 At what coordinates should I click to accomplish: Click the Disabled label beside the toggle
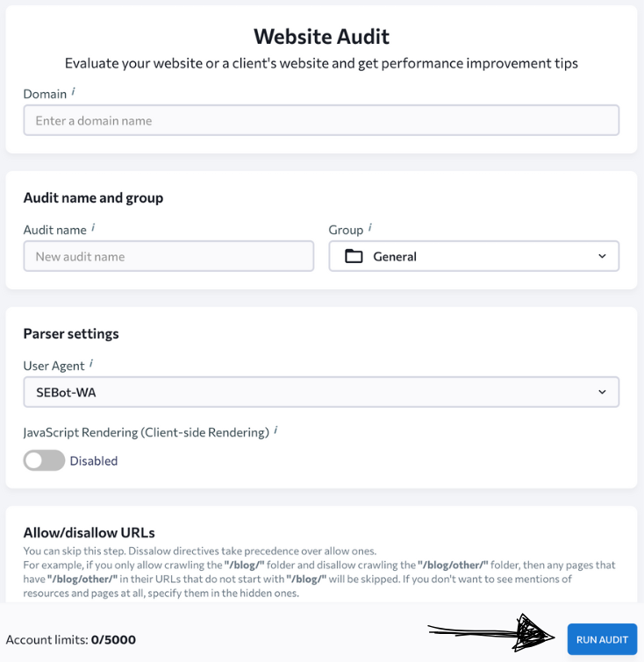93,460
